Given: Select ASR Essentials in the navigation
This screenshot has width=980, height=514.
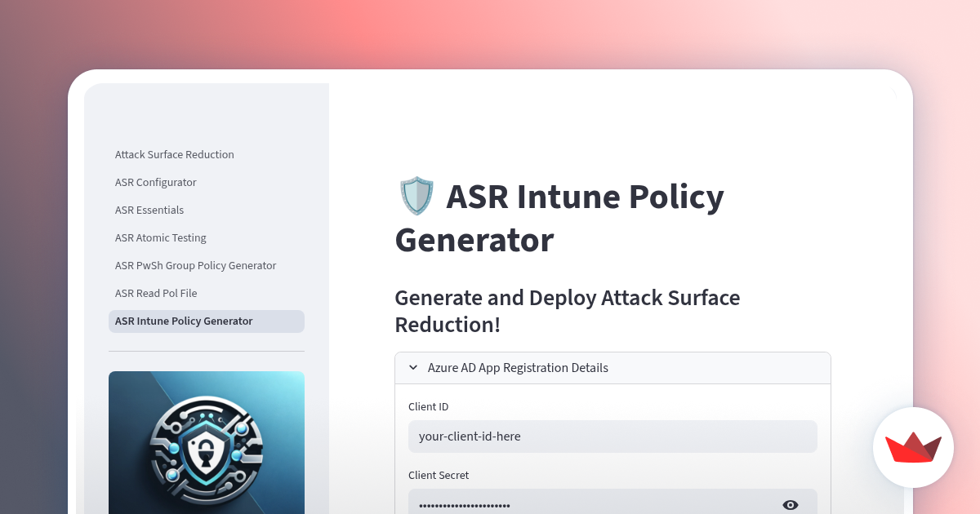Looking at the screenshot, I should pos(149,210).
